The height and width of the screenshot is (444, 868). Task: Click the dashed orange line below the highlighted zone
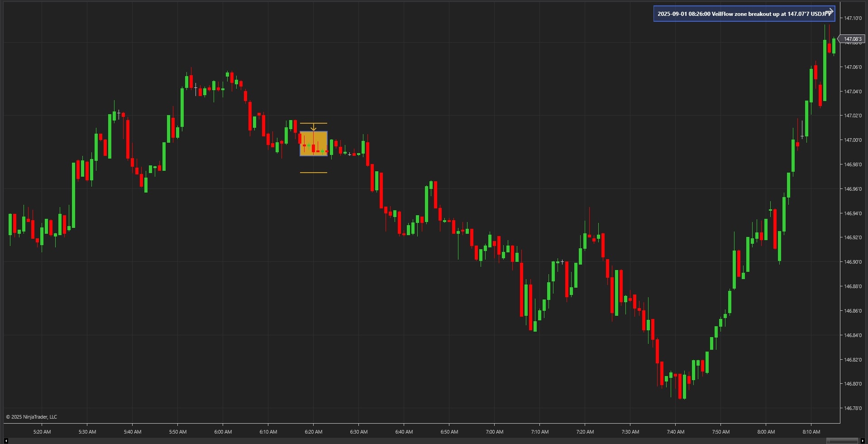coord(313,173)
